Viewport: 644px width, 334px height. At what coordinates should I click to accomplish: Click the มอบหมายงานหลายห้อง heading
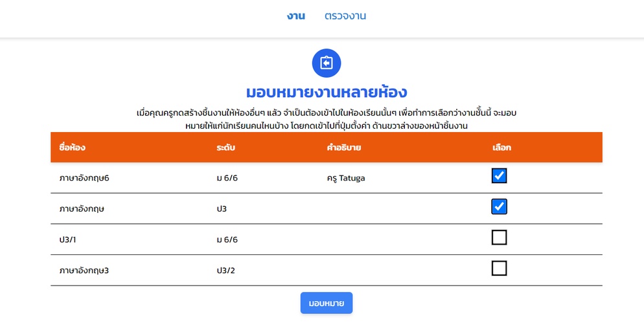[327, 93]
